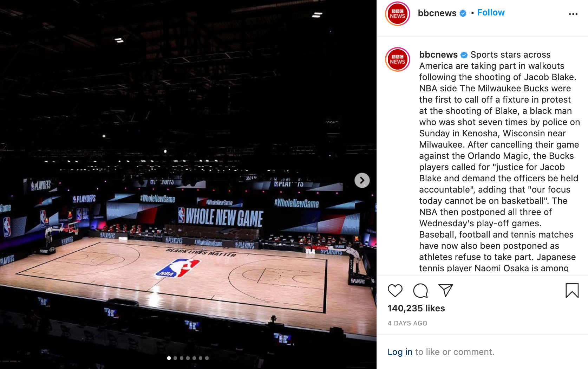Click Log in to comment

(x=400, y=352)
